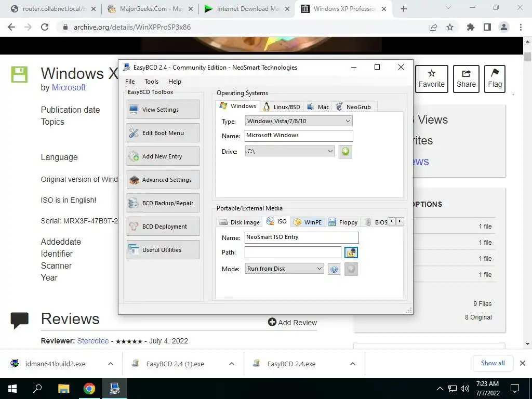Open the Windows Type dropdown
This screenshot has height=399, width=532.
[x=299, y=121]
